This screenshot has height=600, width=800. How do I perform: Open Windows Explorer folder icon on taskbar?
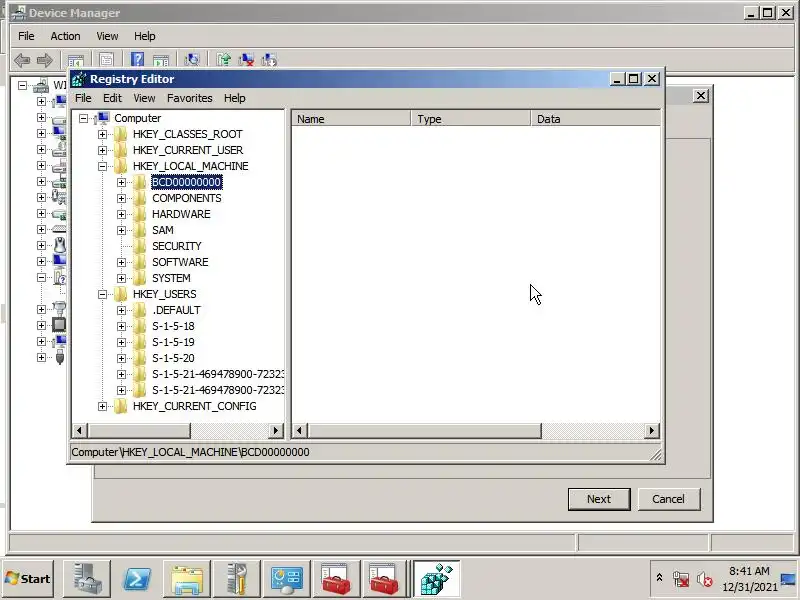click(x=187, y=579)
